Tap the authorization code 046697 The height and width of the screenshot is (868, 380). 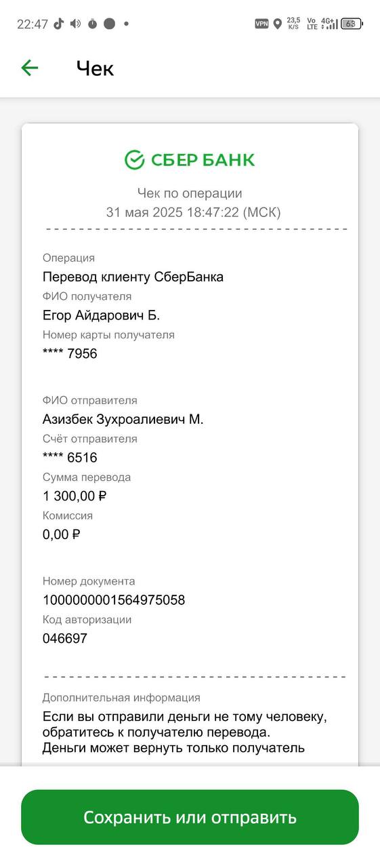(65, 639)
